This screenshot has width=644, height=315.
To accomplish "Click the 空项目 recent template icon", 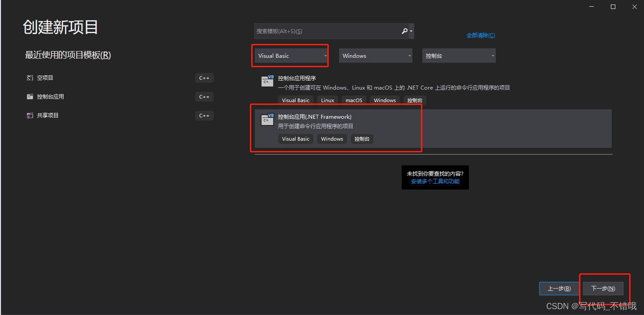I will 30,78.
